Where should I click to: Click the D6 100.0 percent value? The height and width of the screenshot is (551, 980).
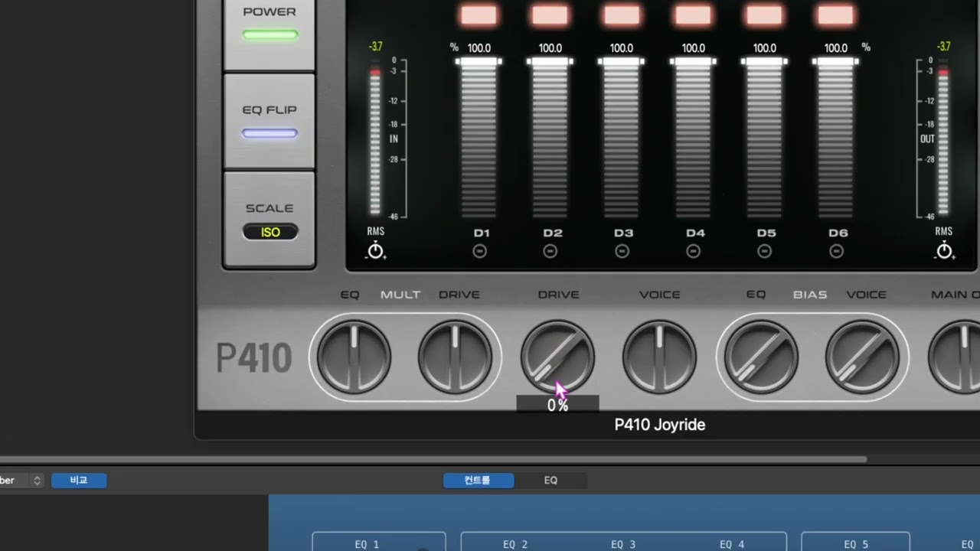pos(835,48)
